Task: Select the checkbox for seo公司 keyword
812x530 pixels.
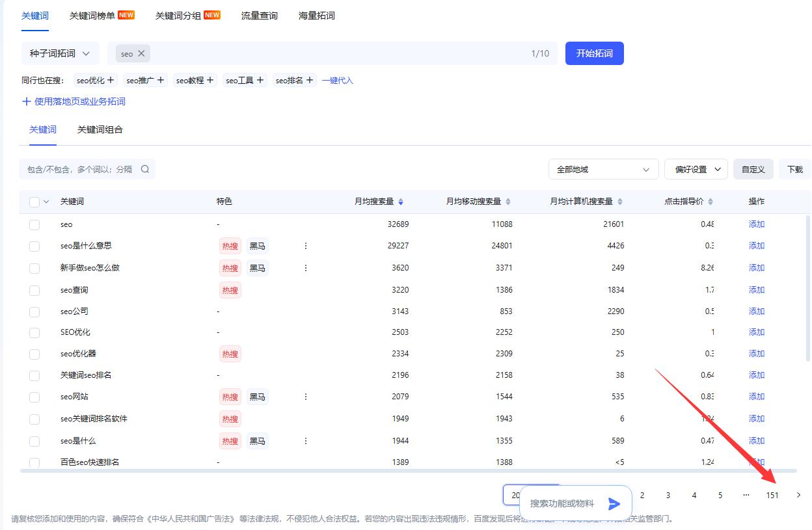Action: tap(34, 311)
